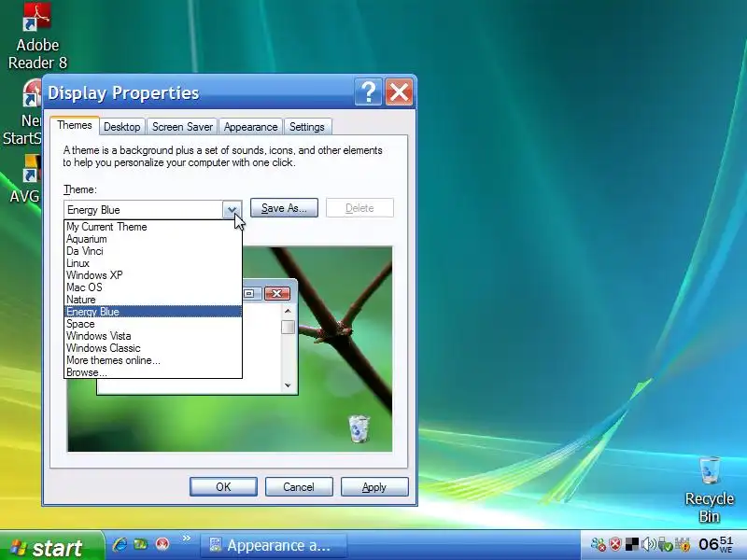Image resolution: width=747 pixels, height=560 pixels.
Task: Launch Internet Explorer from Quick Launch
Action: pyautogui.click(x=120, y=544)
